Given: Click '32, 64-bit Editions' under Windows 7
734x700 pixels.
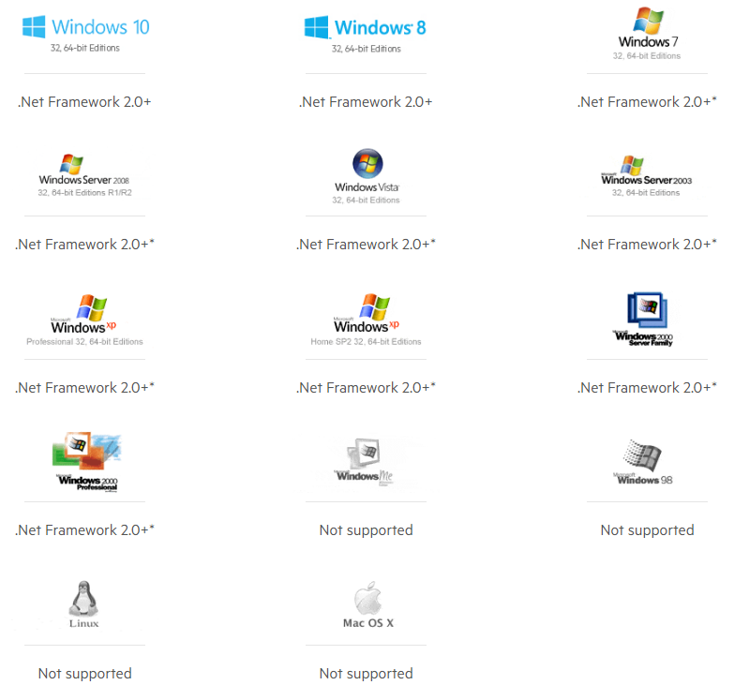Looking at the screenshot, I should tap(647, 55).
